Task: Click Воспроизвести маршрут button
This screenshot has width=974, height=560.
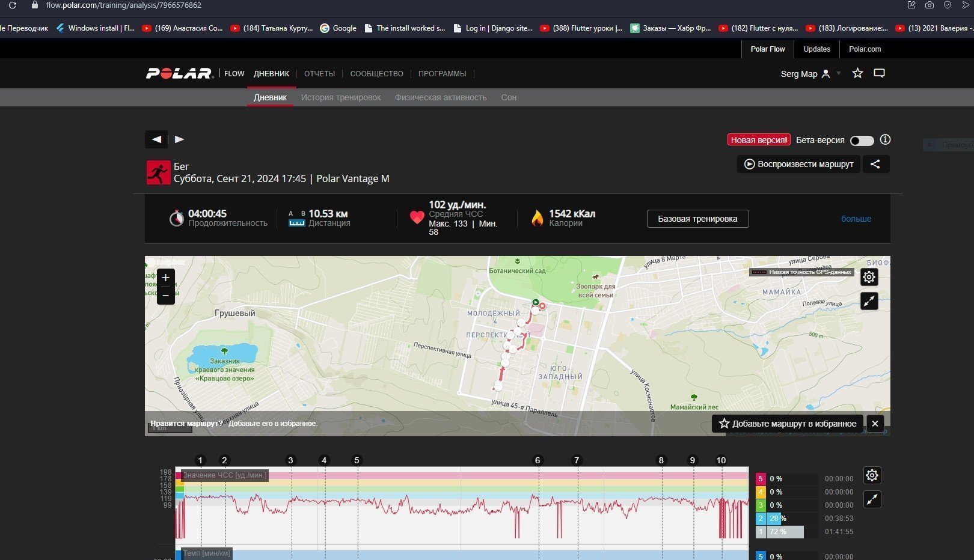Action: coord(799,164)
